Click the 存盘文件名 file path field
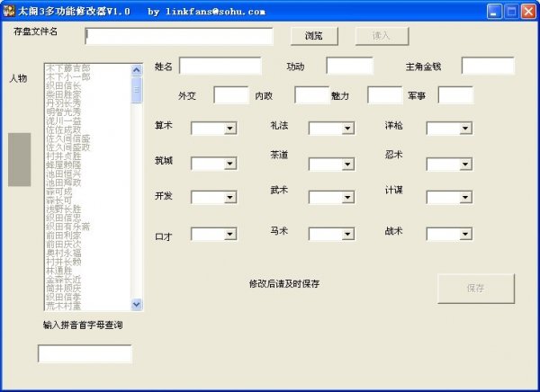 pyautogui.click(x=179, y=36)
